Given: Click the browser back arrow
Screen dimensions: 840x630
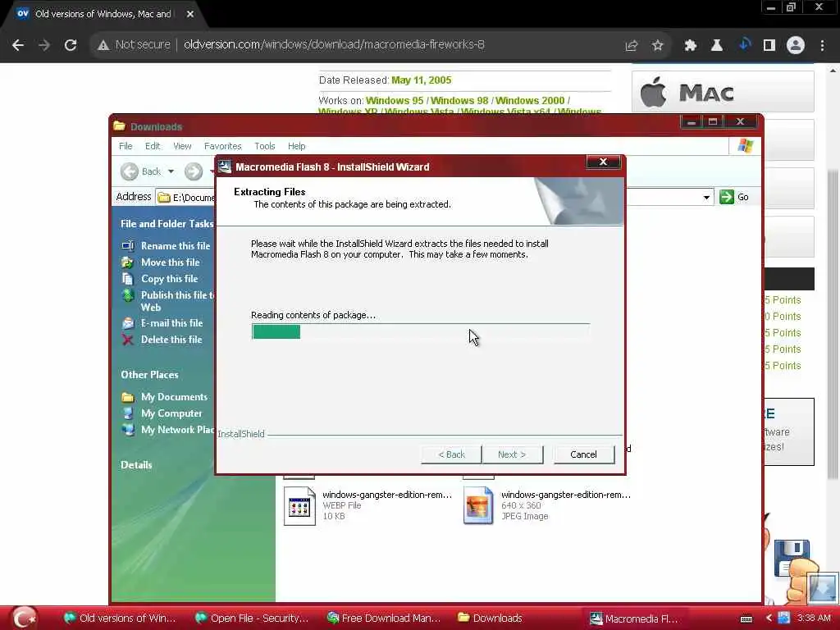Looking at the screenshot, I should pos(18,45).
